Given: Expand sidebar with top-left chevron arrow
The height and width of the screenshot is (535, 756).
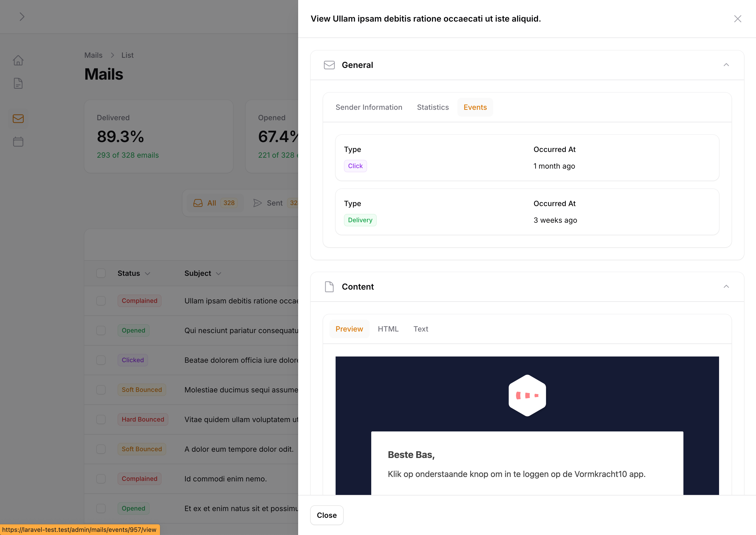Looking at the screenshot, I should [x=22, y=17].
